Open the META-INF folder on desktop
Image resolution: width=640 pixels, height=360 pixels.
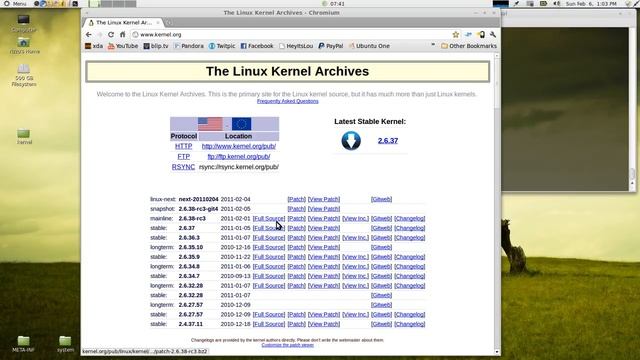point(23,344)
